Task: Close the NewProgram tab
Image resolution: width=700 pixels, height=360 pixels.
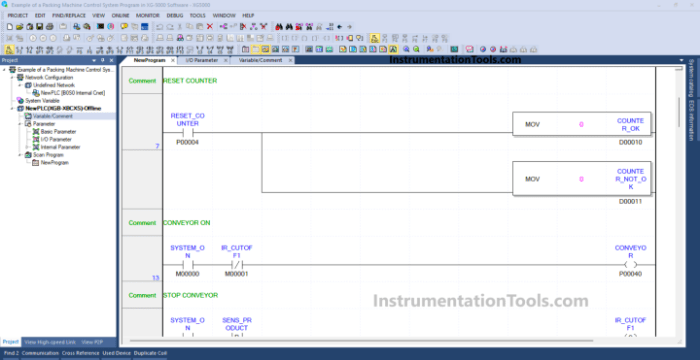Action: coord(173,60)
